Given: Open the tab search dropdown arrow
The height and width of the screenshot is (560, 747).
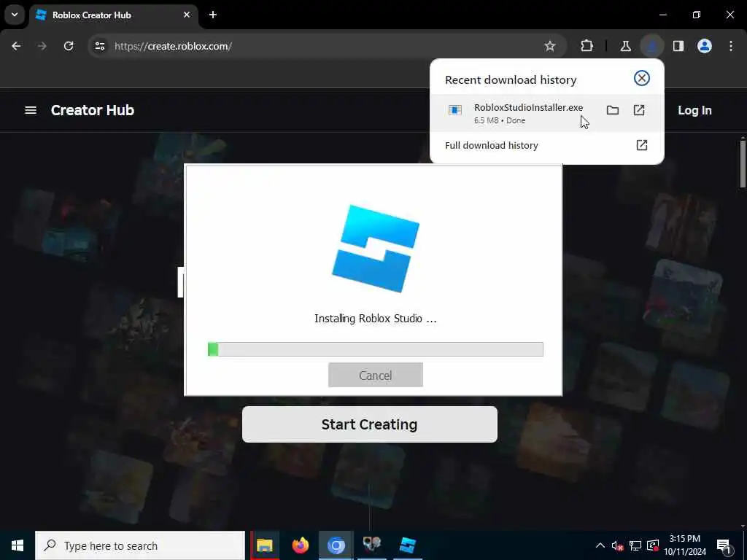Looking at the screenshot, I should [x=15, y=15].
